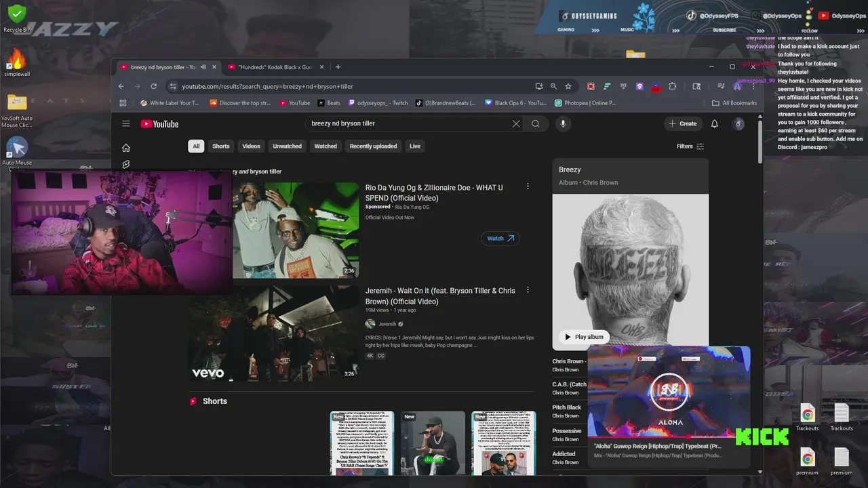Open the Create menu button
868x488 pixels.
tap(683, 123)
